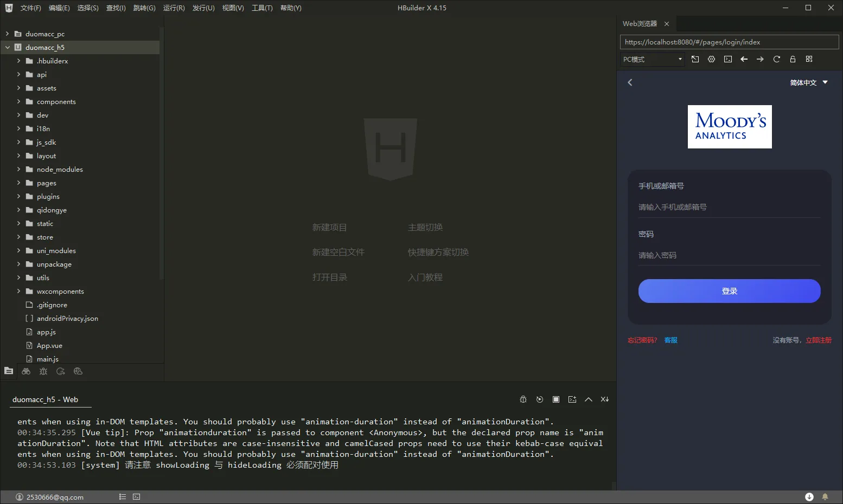Expand the uni_modules folder
This screenshot has height=504, width=843.
(18, 250)
